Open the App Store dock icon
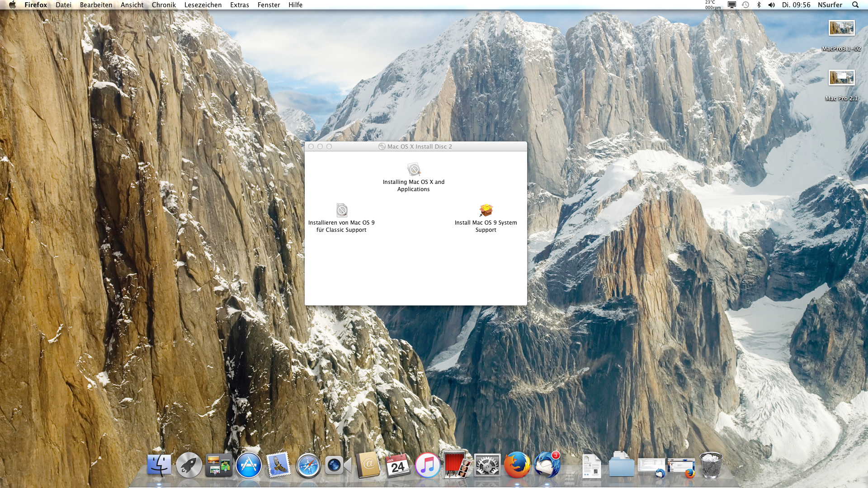The height and width of the screenshot is (488, 868). click(x=249, y=465)
